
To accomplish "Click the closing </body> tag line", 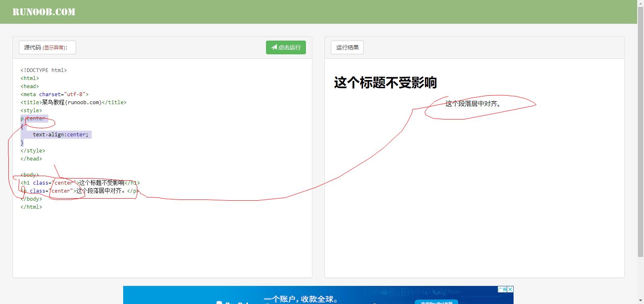I will [31, 199].
